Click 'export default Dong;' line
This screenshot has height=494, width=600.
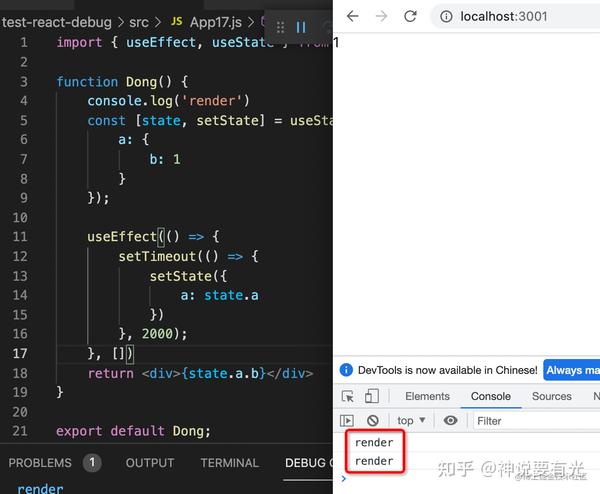click(133, 431)
